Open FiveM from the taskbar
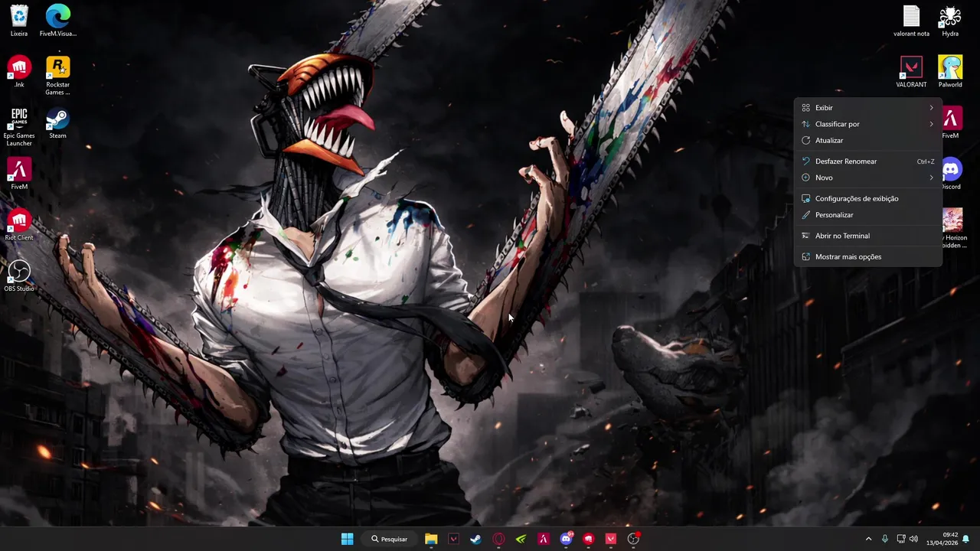 click(x=543, y=539)
